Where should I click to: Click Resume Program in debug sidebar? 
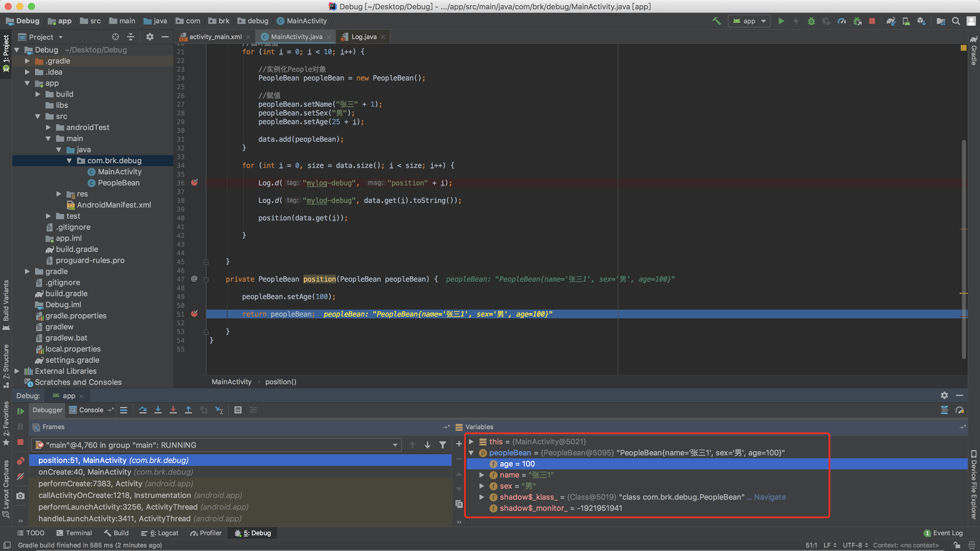pos(20,411)
